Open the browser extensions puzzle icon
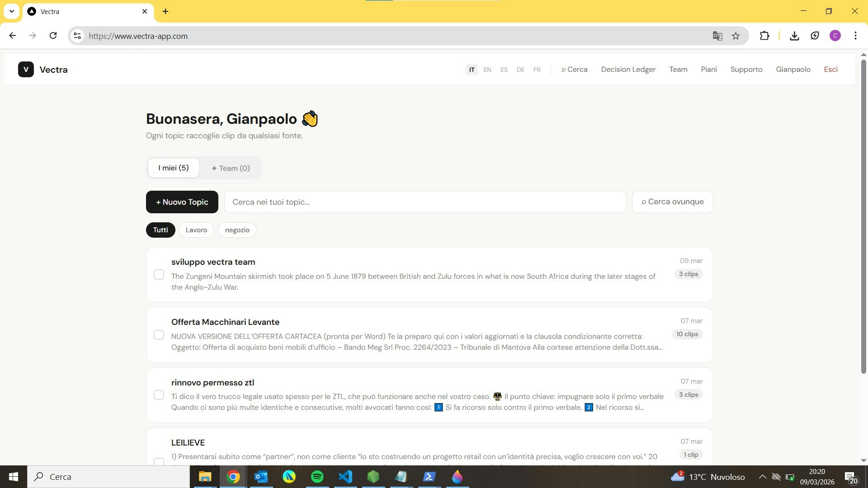868x488 pixels. [764, 36]
